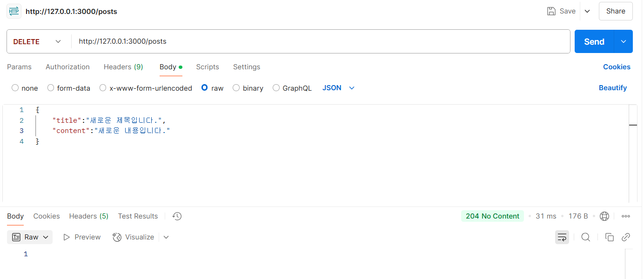
Task: Open the response more options ellipsis
Action: point(626,216)
